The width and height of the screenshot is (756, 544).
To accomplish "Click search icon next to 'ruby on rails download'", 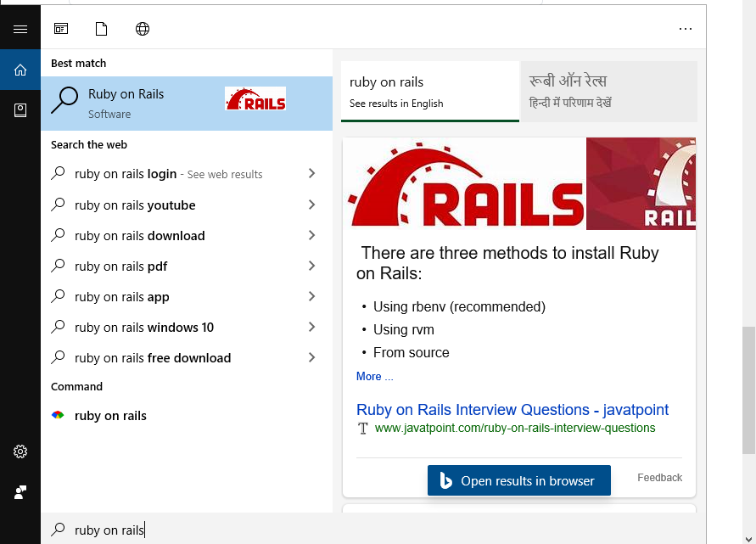I will tap(58, 235).
